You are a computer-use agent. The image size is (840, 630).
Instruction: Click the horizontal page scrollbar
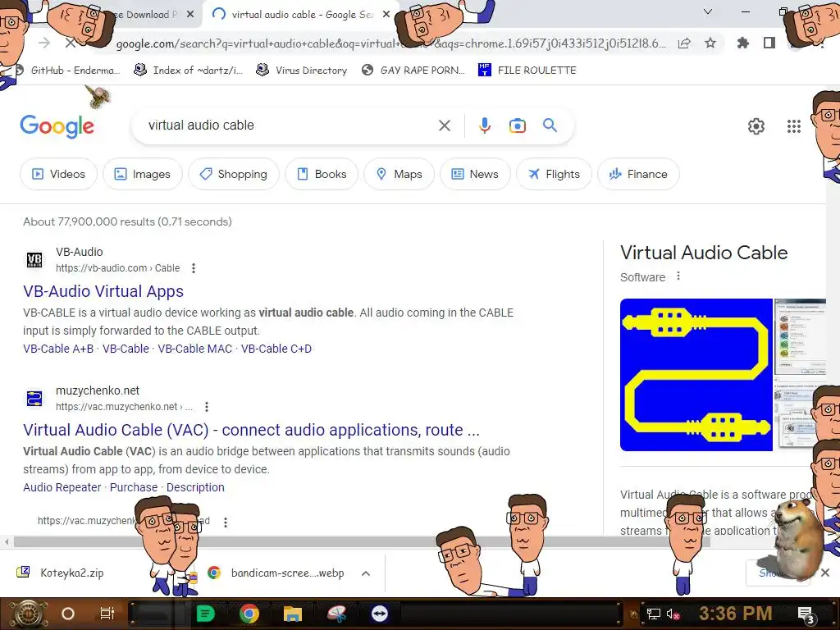(362, 542)
